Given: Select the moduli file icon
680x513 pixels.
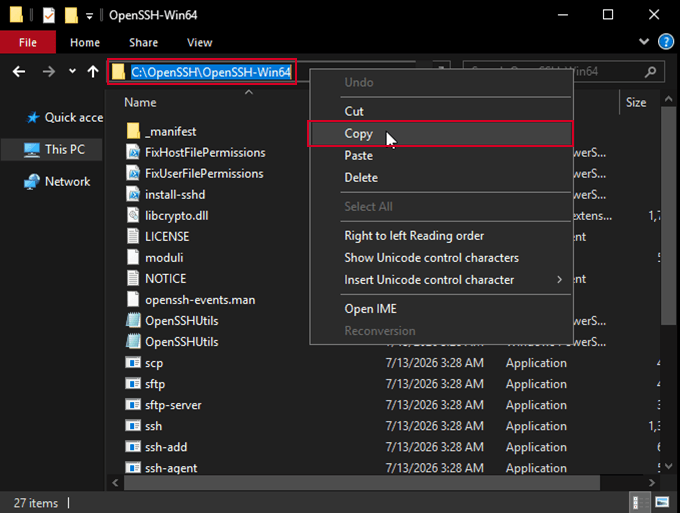Looking at the screenshot, I should (133, 257).
